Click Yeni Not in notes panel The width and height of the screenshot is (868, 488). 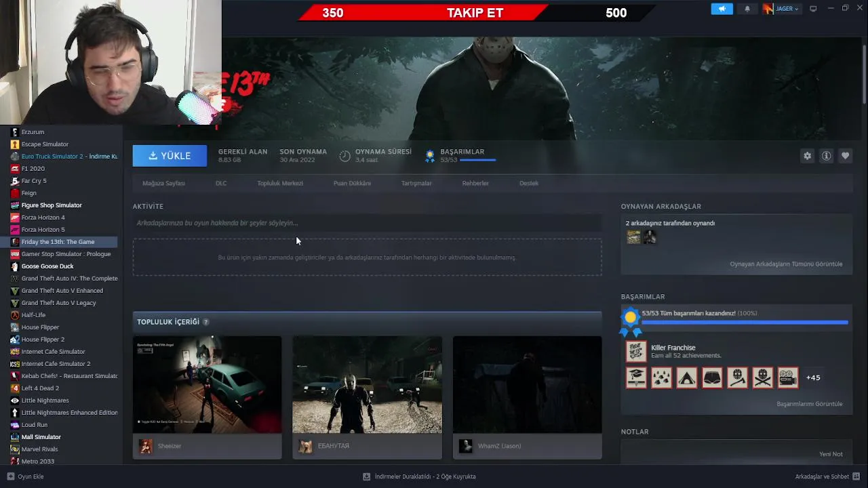click(x=831, y=454)
